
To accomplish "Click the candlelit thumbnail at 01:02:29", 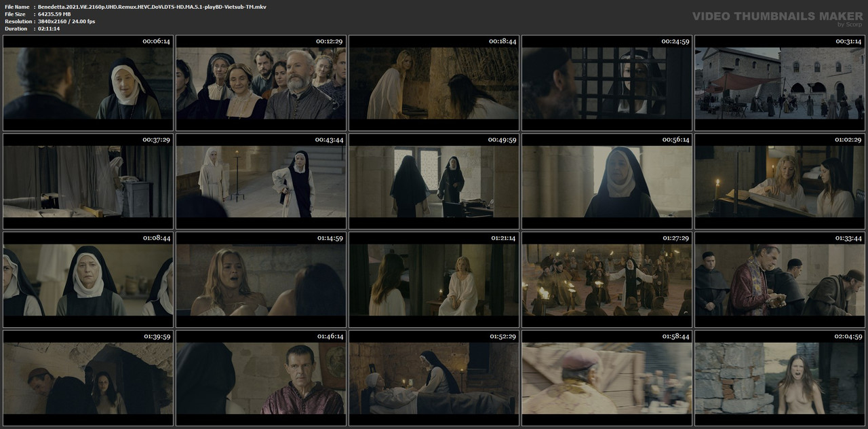I will [780, 181].
